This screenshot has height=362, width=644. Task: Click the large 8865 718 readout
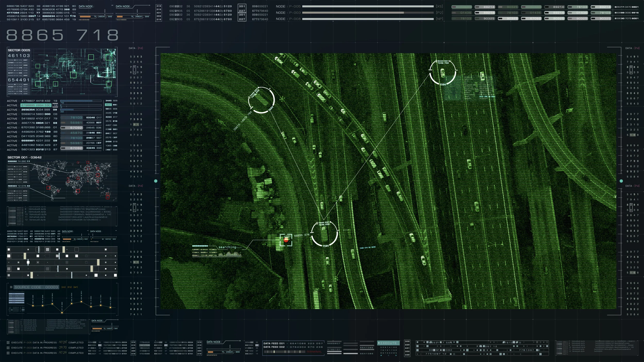62,35
